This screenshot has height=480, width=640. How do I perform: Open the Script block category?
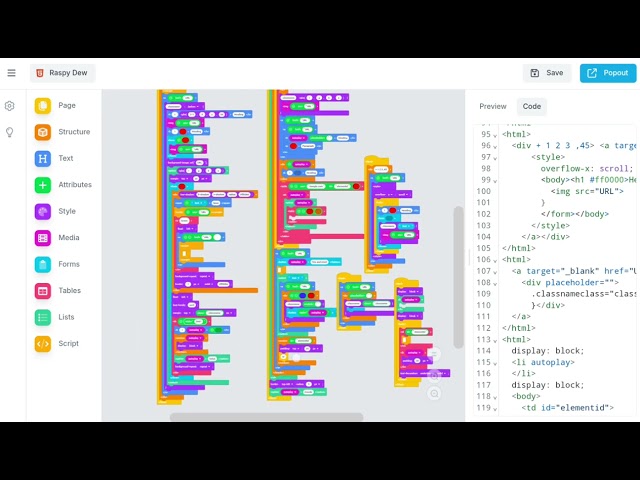(57, 344)
